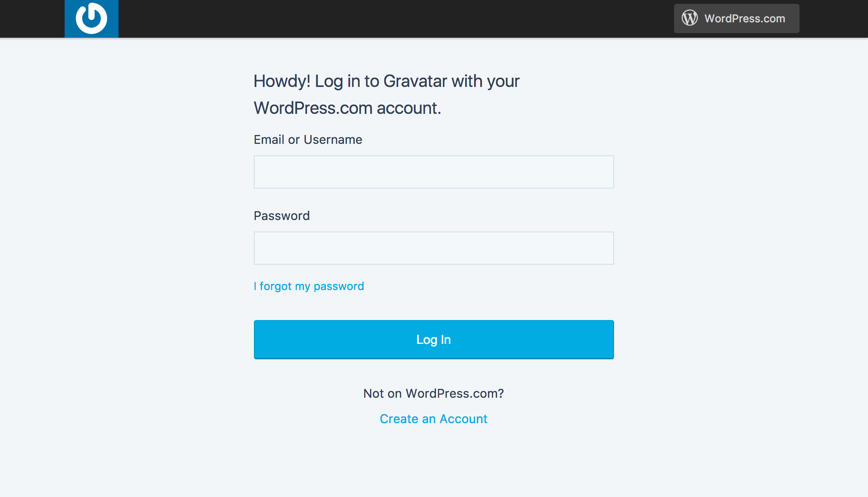The image size is (868, 497).
Task: Click the Howdy! Log in to Gravatar heading
Action: click(386, 95)
